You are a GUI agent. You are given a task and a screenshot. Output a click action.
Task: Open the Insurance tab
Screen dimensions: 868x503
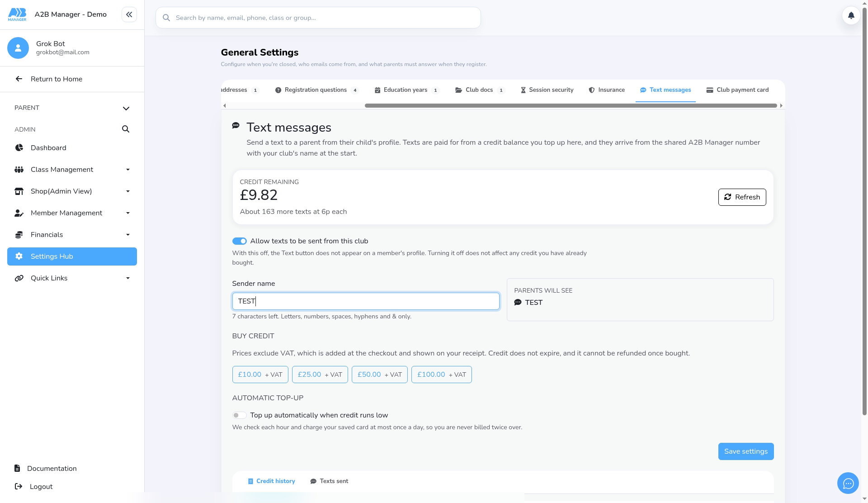[607, 90]
